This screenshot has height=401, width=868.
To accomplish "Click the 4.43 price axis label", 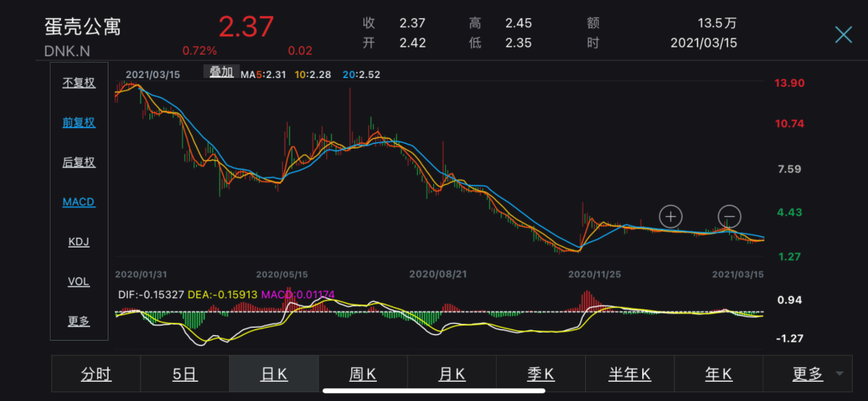I will pos(790,213).
